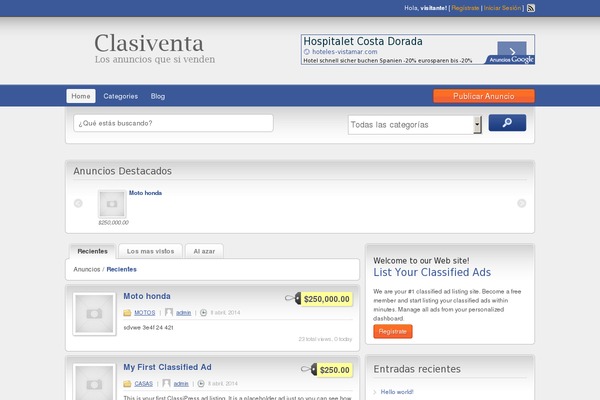The width and height of the screenshot is (600, 400).
Task: Open Moto honda link in featured ads
Action: pyautogui.click(x=145, y=193)
